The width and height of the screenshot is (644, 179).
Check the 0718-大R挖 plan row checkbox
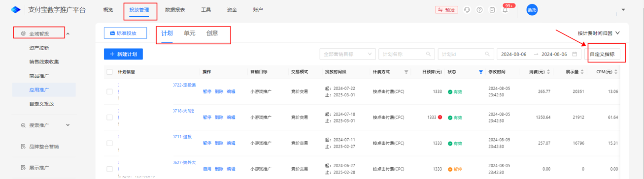(x=109, y=118)
